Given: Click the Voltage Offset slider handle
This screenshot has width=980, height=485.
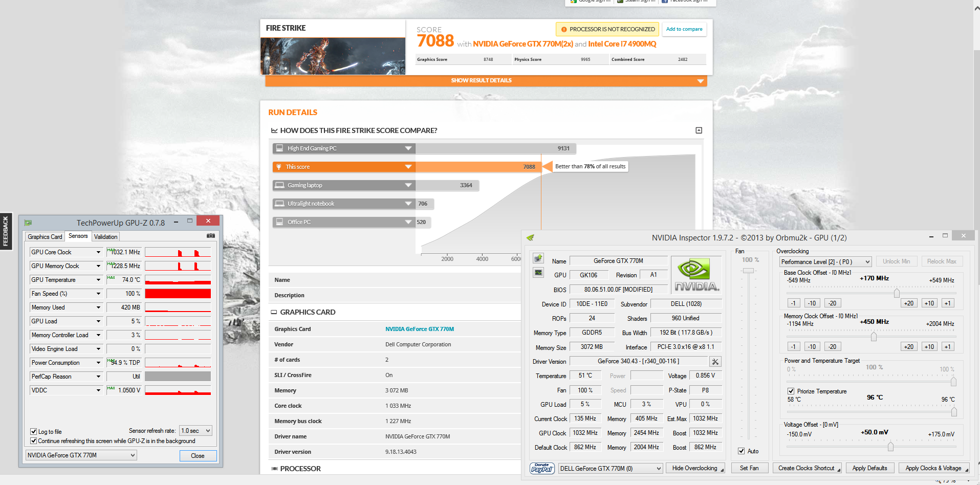Looking at the screenshot, I should pos(890,447).
